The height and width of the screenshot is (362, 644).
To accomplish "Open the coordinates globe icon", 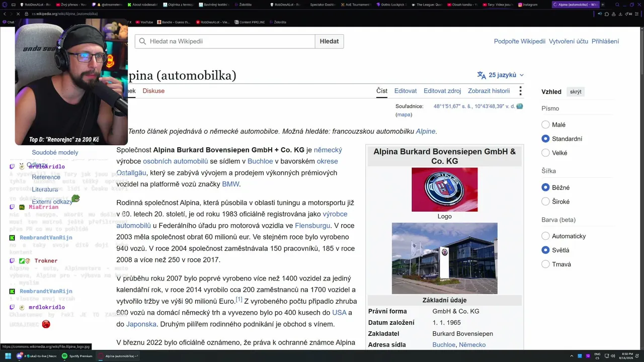I will click(520, 106).
